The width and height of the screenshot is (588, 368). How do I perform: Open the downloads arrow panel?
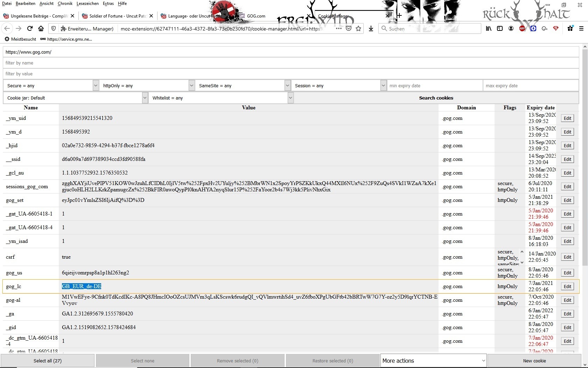pyautogui.click(x=371, y=29)
